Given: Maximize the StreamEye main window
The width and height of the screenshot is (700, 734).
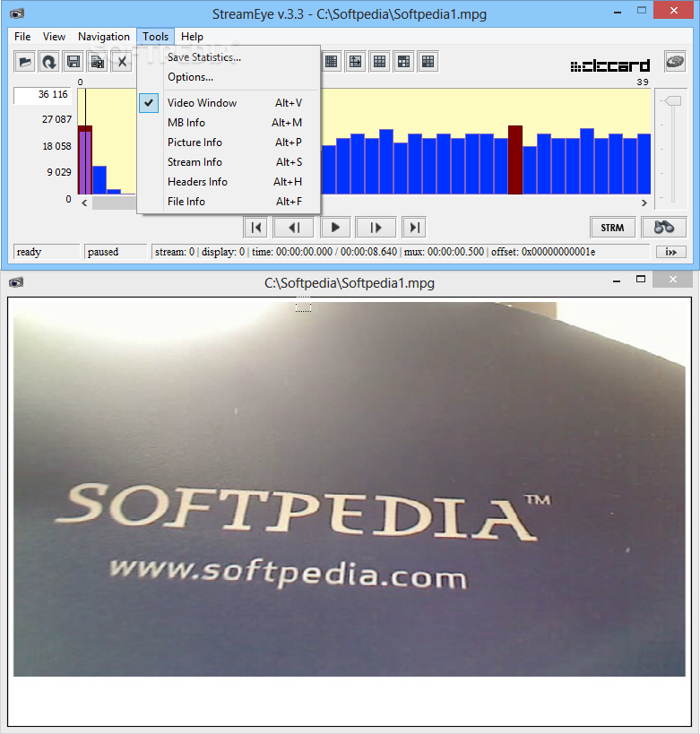Looking at the screenshot, I should tap(642, 10).
